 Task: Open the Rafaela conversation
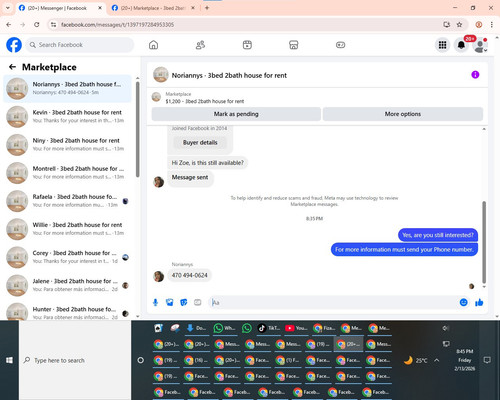[x=67, y=201]
